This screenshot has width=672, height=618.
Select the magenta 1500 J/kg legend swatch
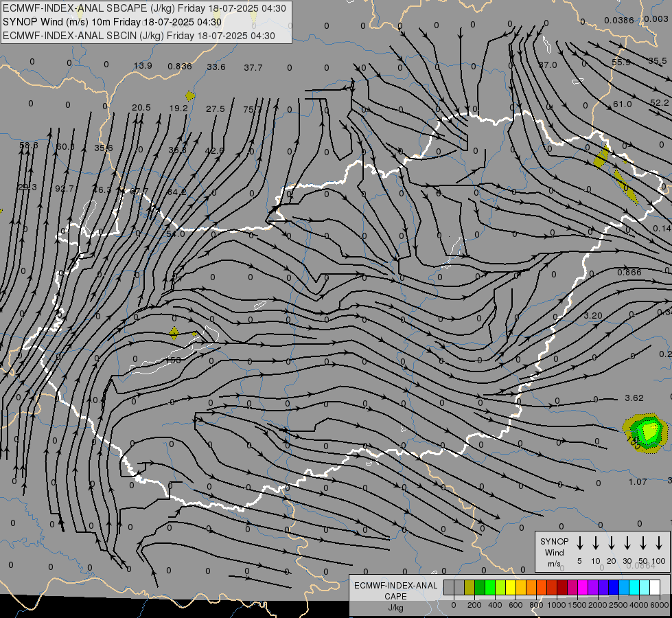(583, 588)
